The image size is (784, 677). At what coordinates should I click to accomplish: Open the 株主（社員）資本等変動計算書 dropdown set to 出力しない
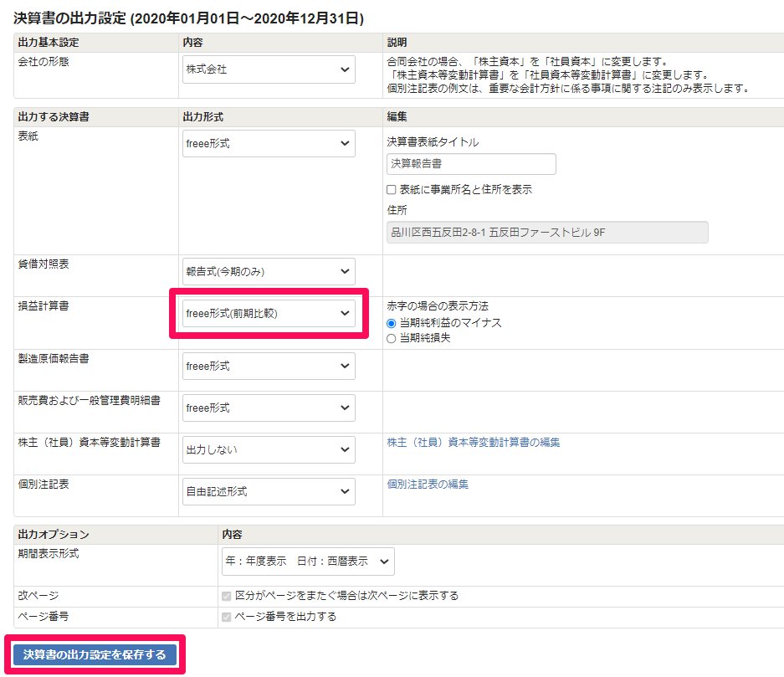tap(268, 449)
